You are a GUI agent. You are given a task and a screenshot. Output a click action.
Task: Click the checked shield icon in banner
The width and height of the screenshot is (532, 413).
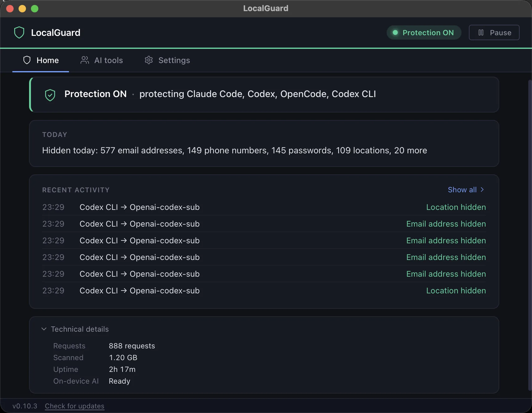coord(50,95)
